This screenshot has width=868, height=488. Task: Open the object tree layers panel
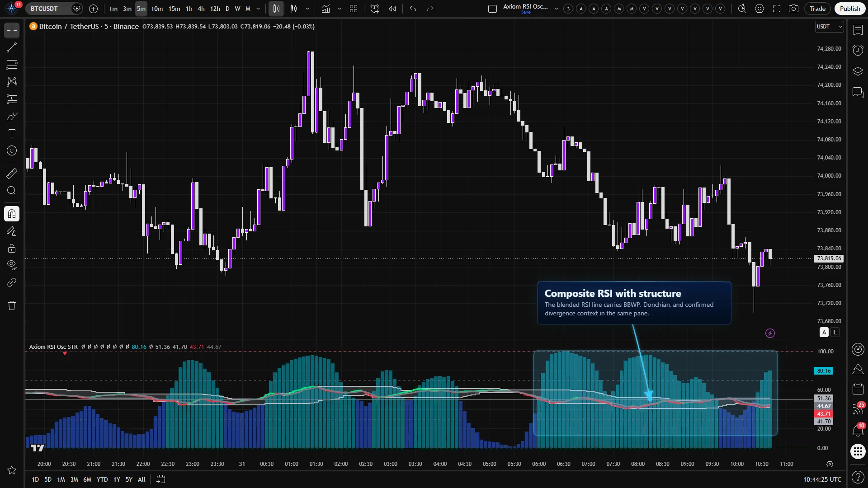click(858, 71)
